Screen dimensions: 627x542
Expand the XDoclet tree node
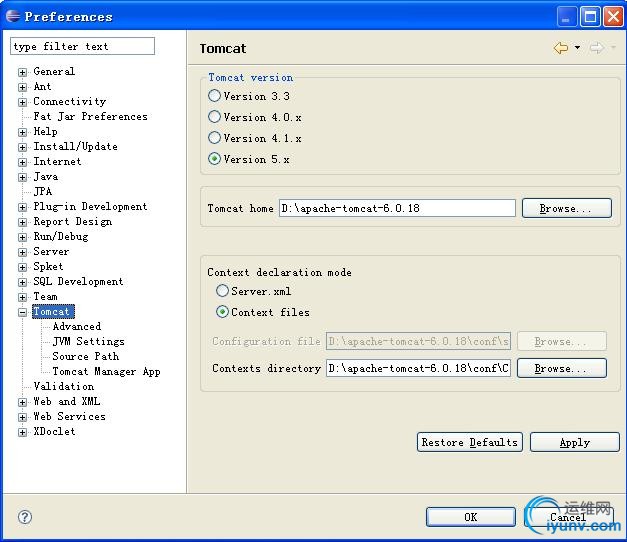point(22,432)
